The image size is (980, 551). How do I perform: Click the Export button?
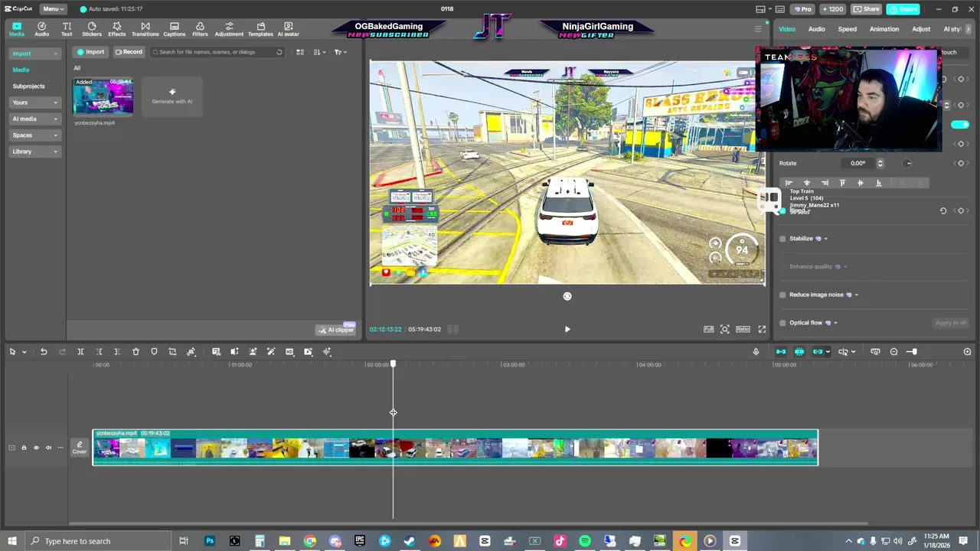(x=904, y=9)
